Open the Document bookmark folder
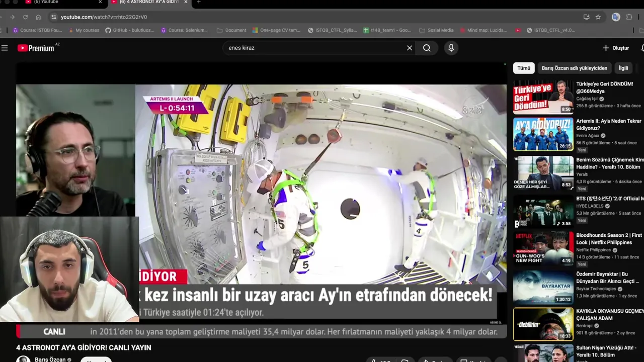The height and width of the screenshot is (362, 644). [231, 30]
